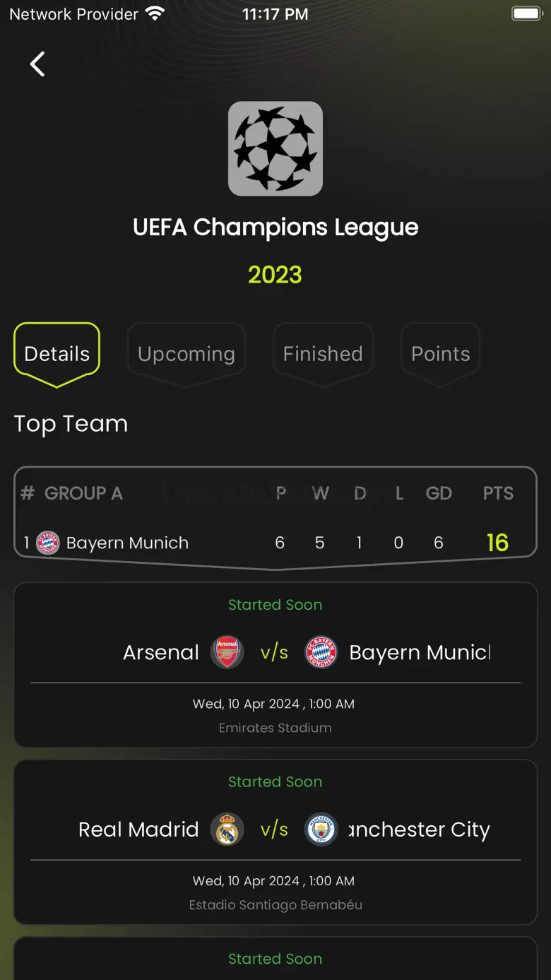Tap the battery indicator icon

(526, 13)
